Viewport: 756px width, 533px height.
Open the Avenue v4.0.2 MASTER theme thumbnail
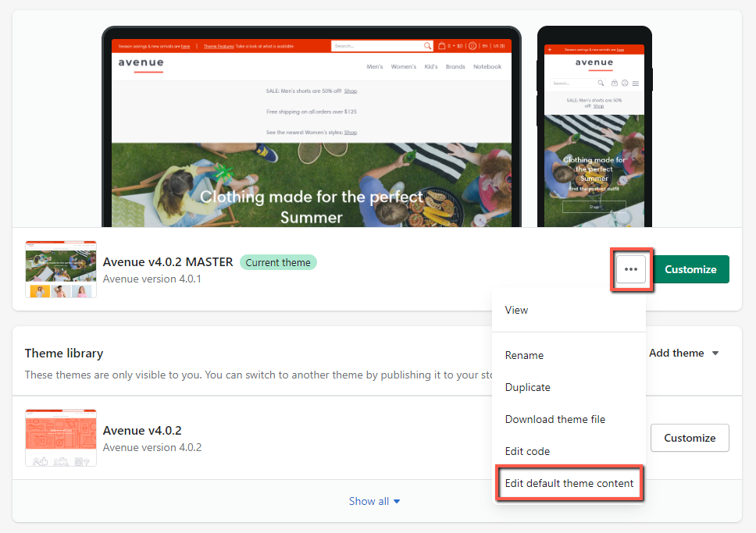pos(61,269)
